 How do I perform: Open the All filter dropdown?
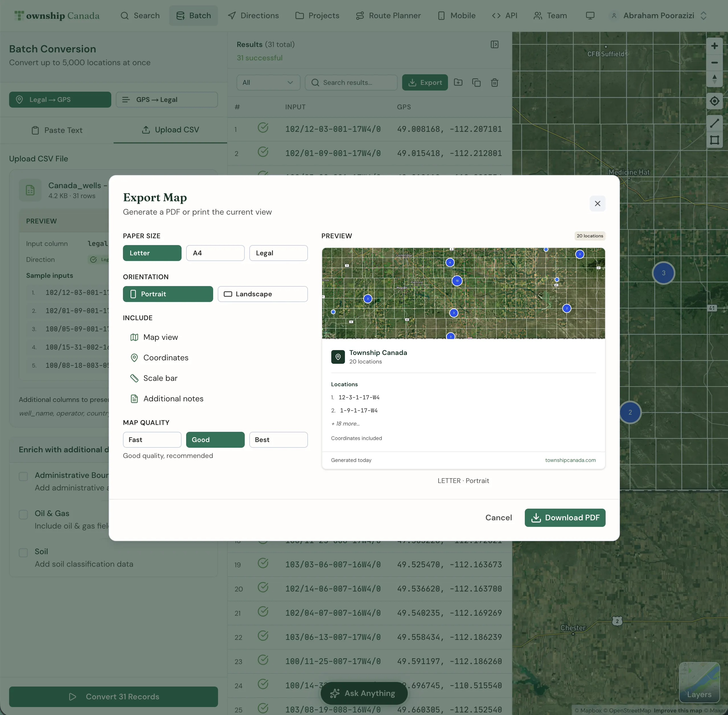[x=268, y=83]
